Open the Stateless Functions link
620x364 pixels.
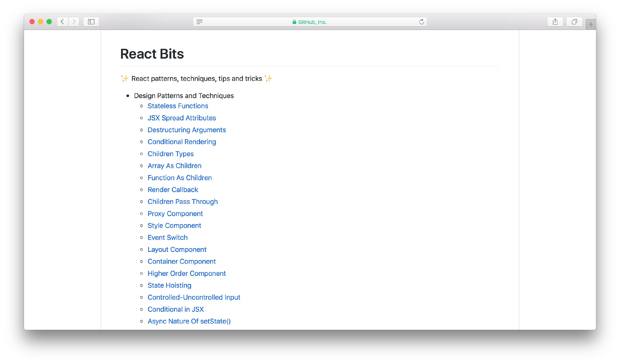[x=178, y=106]
